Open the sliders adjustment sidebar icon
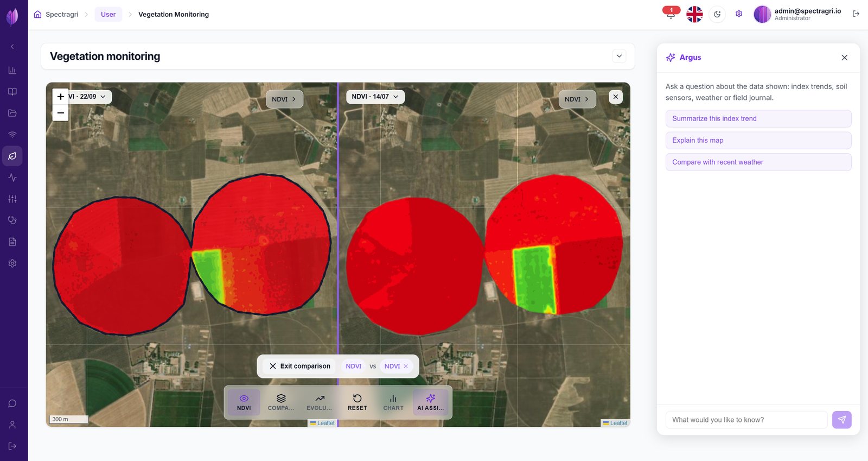 tap(12, 199)
